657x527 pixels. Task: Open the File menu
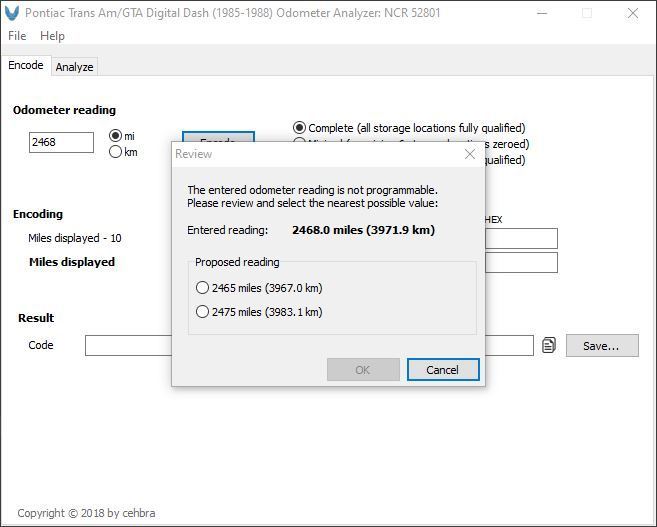pos(17,36)
